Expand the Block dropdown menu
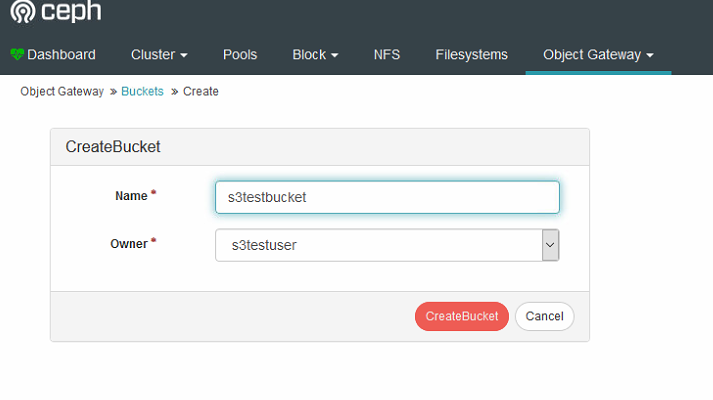Screen dimensions: 713x400 [315, 55]
